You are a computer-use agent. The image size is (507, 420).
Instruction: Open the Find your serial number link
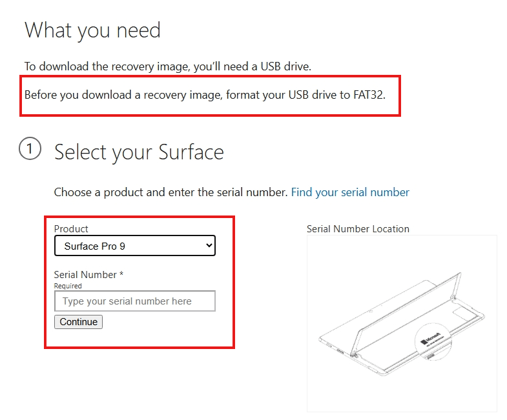point(350,192)
